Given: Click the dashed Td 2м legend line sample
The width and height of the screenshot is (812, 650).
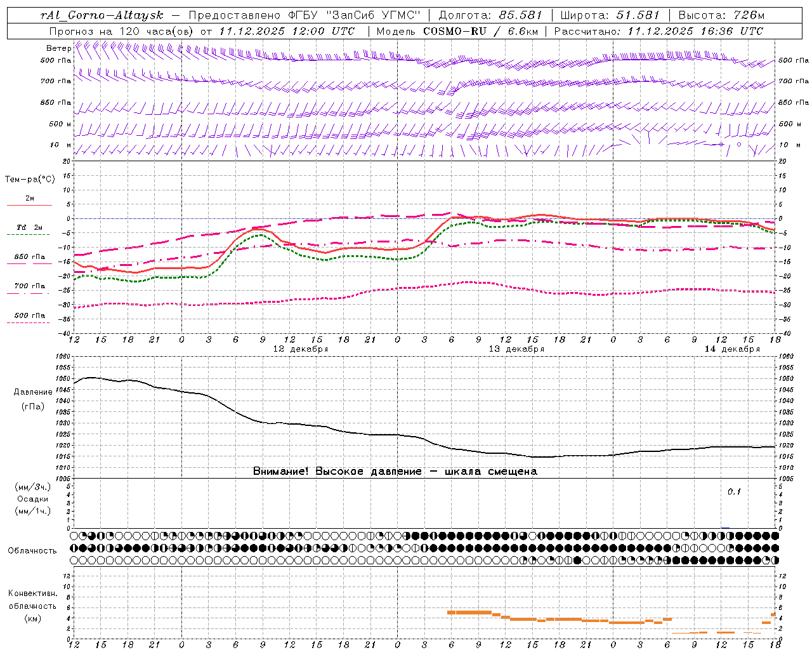Looking at the screenshot, I should 28,235.
